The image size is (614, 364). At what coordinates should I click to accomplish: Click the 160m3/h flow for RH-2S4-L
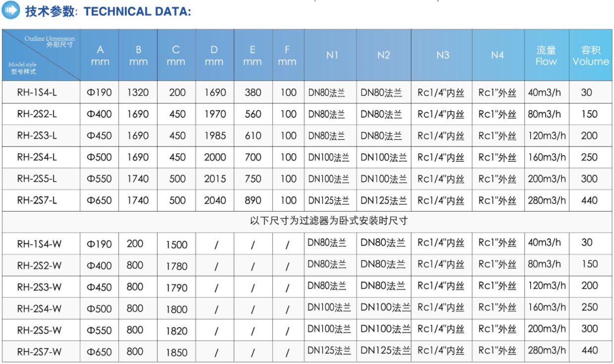(547, 157)
